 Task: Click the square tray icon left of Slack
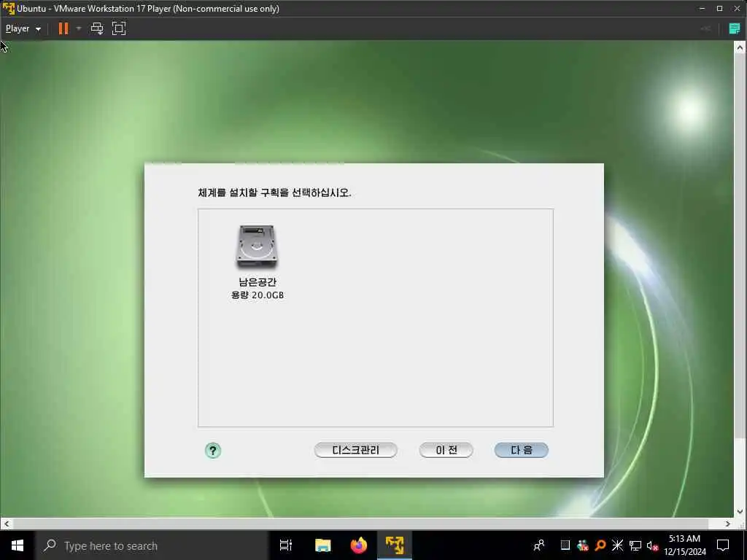(x=565, y=545)
